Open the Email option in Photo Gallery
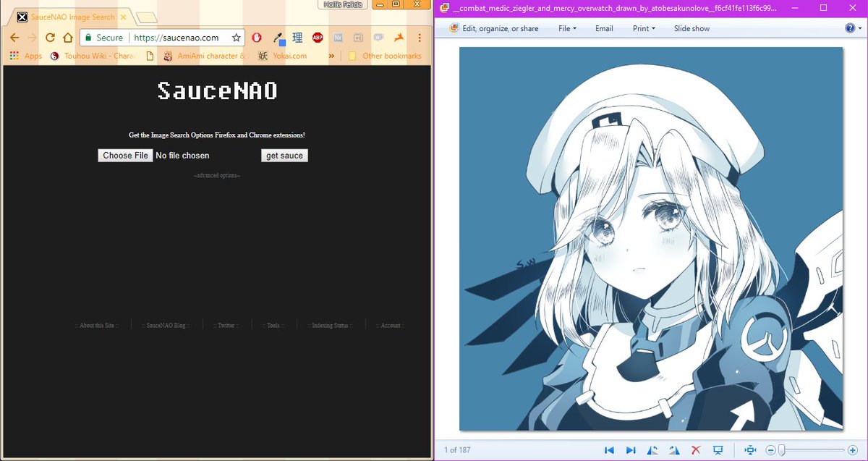 (x=604, y=28)
